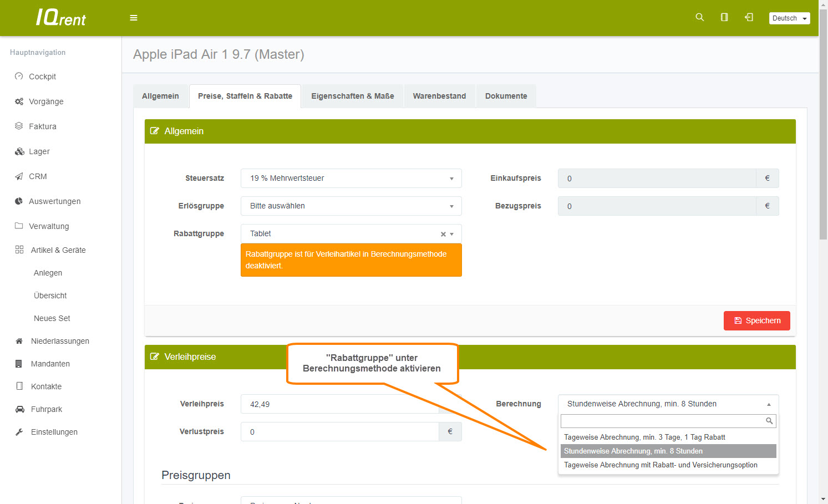
Task: Click the logout icon in header
Action: pos(749,18)
